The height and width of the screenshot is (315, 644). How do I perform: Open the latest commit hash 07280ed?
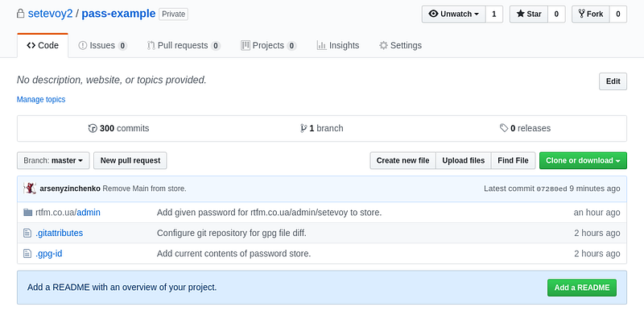click(551, 189)
